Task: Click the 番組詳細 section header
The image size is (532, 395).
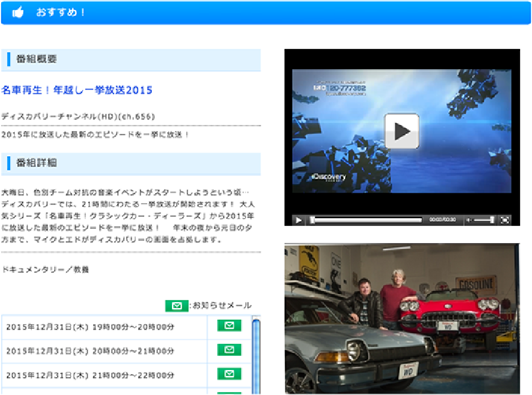Action: [x=131, y=163]
